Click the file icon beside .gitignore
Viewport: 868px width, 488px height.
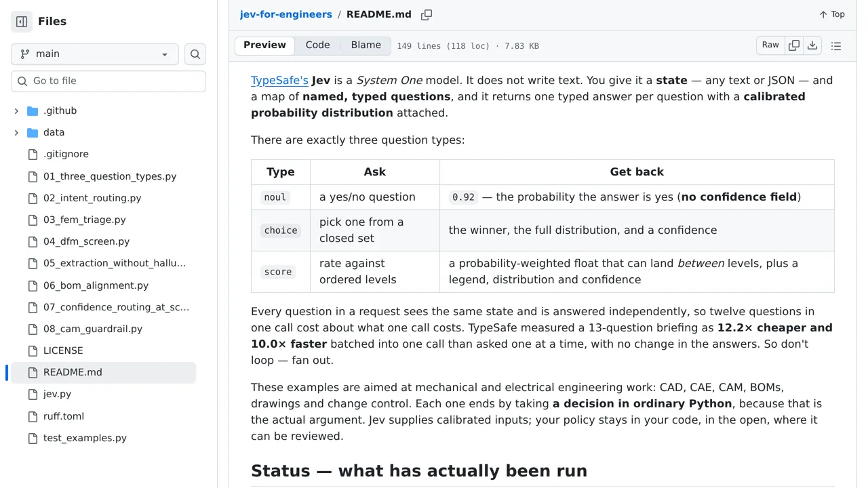coord(33,155)
